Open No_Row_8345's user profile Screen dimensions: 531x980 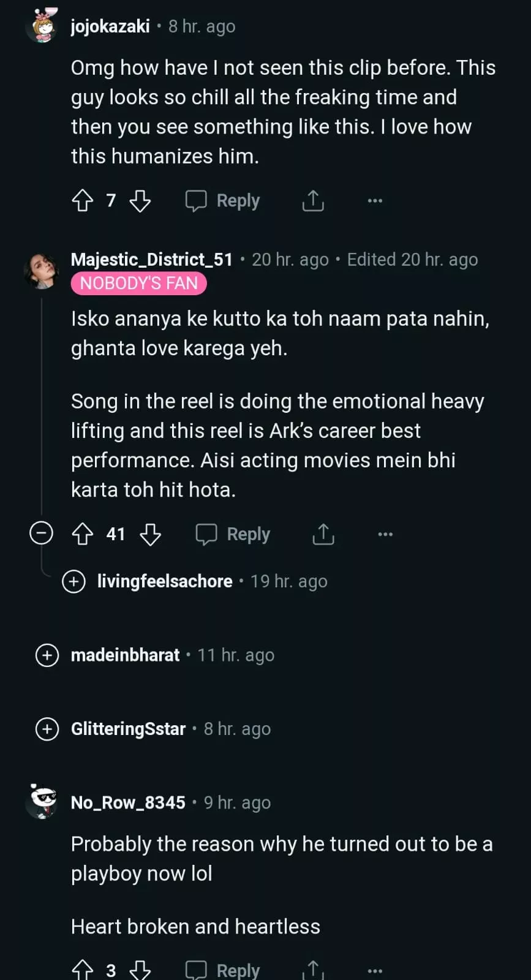click(128, 802)
